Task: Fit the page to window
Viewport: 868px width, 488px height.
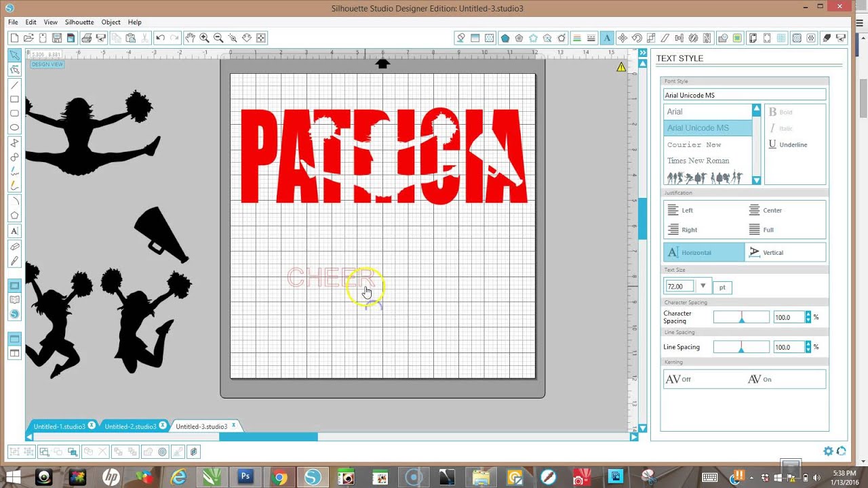Action: click(261, 38)
